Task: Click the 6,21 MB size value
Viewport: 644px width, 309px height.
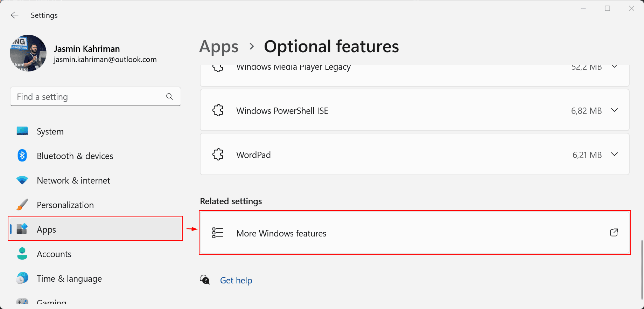Action: tap(587, 155)
